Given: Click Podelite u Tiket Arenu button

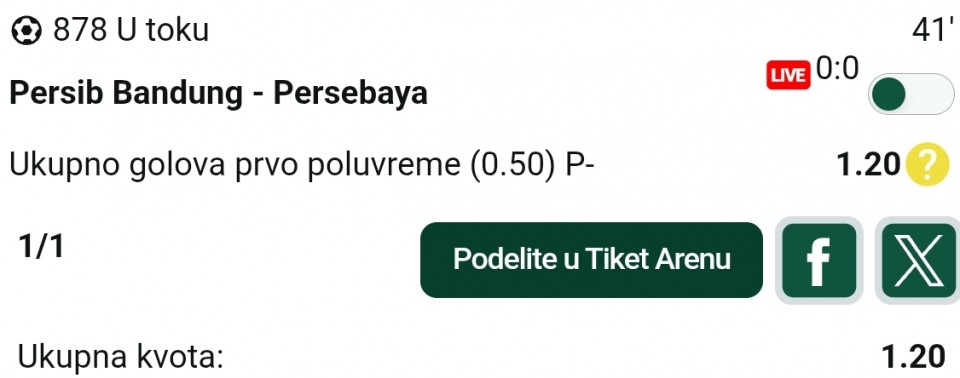Looking at the screenshot, I should pos(591,260).
